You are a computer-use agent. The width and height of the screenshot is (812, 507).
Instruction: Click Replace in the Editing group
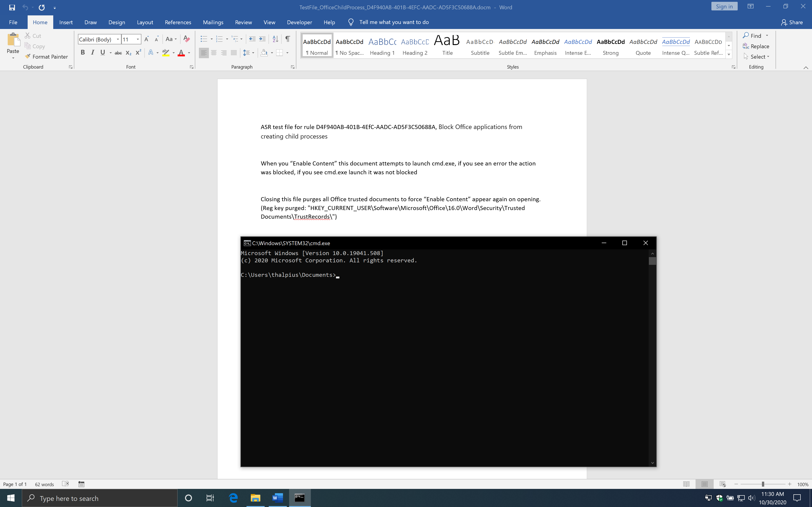coord(756,46)
